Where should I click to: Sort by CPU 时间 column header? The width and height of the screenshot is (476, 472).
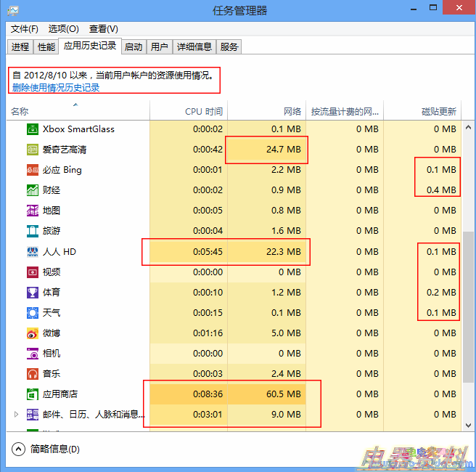[204, 112]
